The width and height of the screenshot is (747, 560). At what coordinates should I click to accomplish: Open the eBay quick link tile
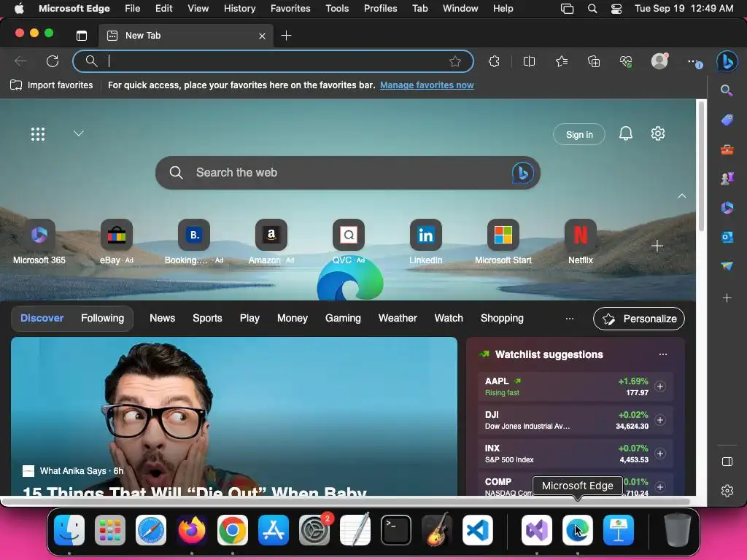(116, 241)
